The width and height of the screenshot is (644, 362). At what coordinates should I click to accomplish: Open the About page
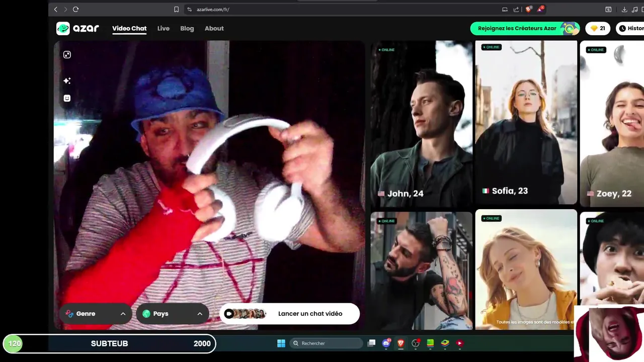[214, 29]
